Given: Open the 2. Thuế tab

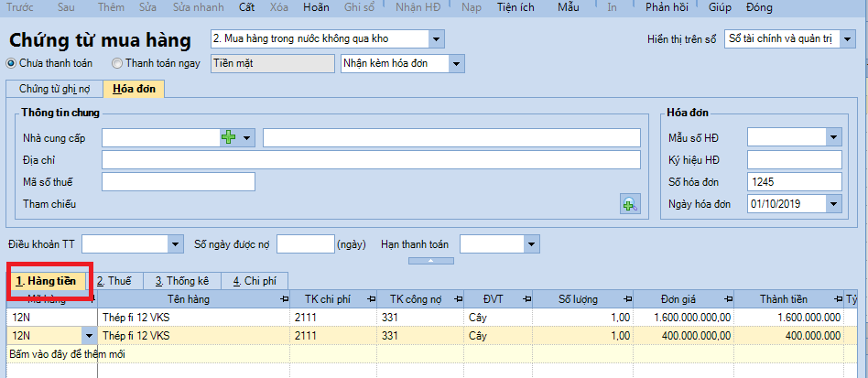Looking at the screenshot, I should click(114, 281).
